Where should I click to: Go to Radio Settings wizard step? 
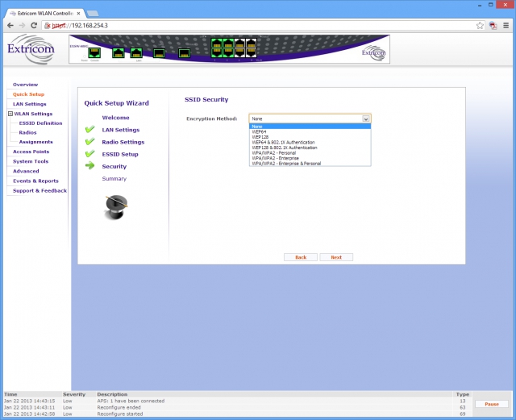click(123, 142)
